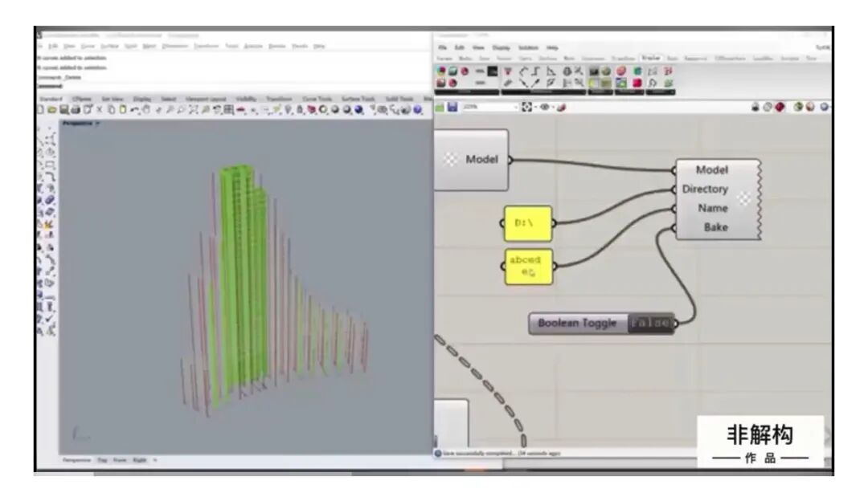Click the Boolean Toggle label

[577, 323]
